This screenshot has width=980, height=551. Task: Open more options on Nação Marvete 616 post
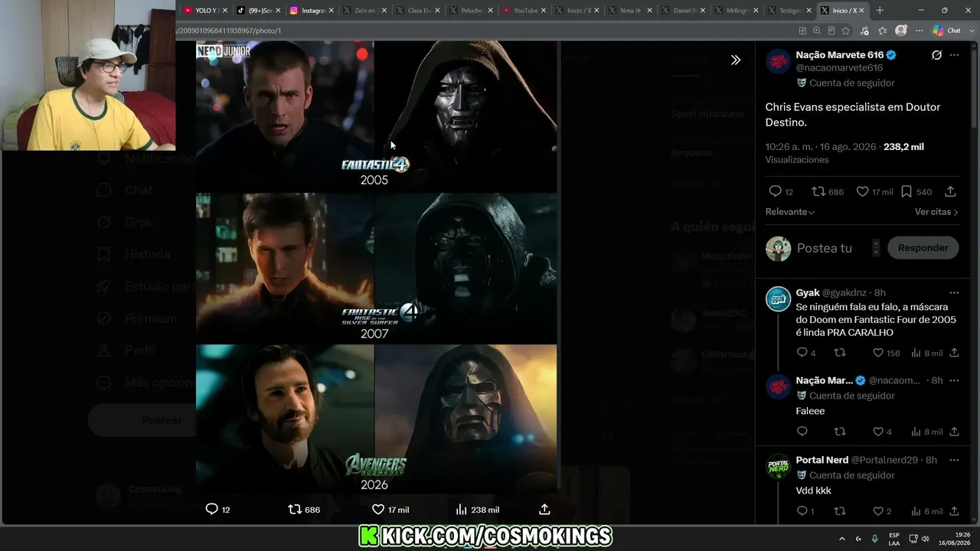954,55
